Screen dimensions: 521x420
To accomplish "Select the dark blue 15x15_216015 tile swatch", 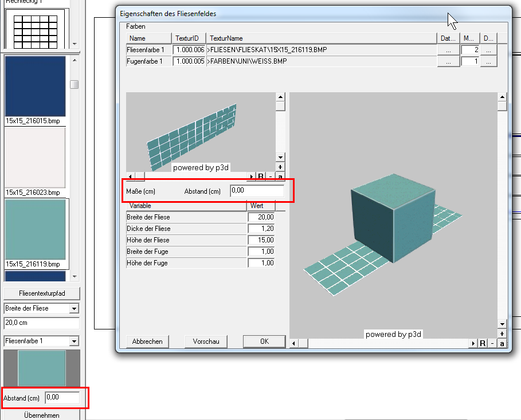I will pos(35,87).
